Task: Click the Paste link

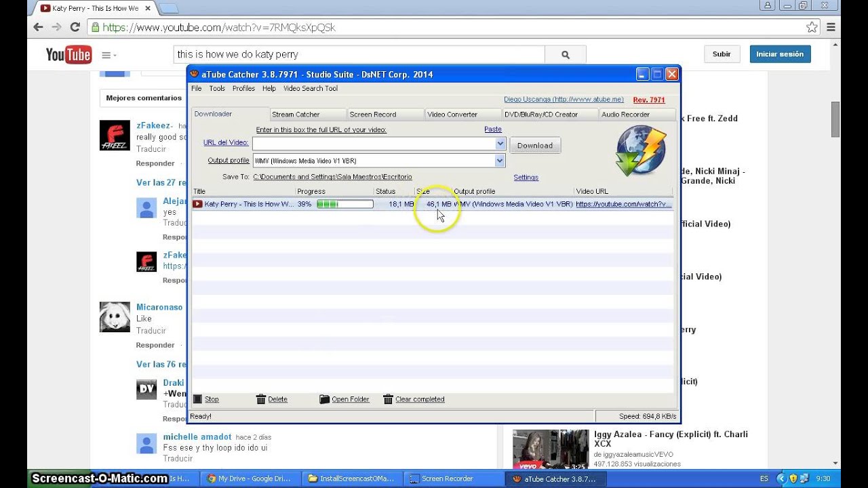Action: point(493,129)
